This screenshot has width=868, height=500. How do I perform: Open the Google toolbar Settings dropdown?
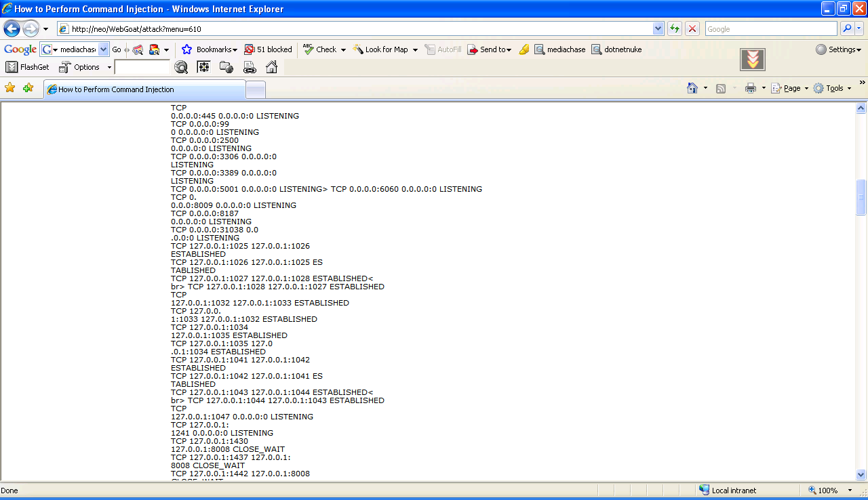[838, 49]
